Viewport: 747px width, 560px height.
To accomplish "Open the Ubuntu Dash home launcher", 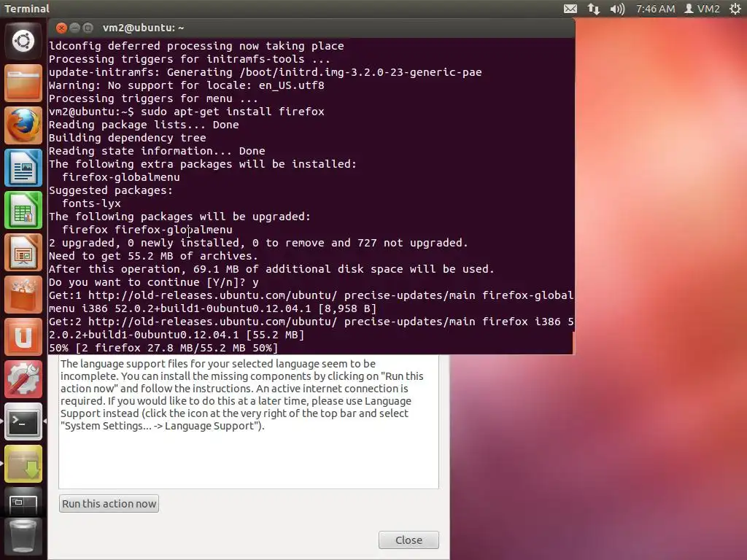I will click(23, 41).
